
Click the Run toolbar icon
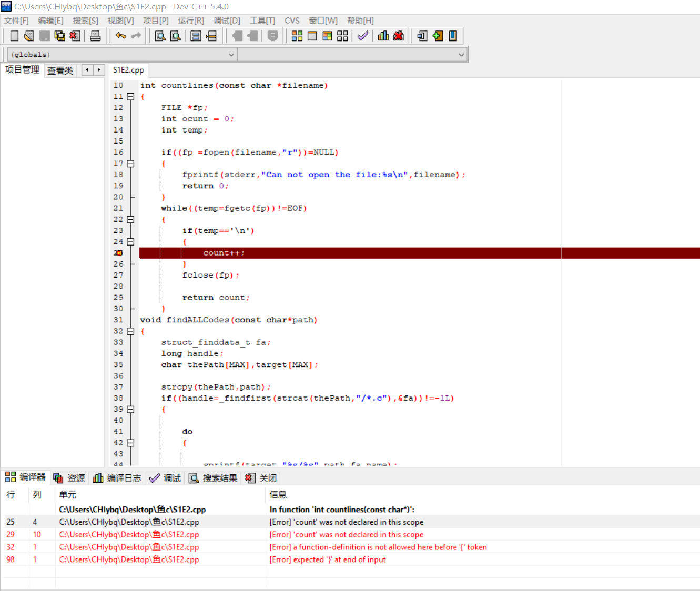(312, 36)
